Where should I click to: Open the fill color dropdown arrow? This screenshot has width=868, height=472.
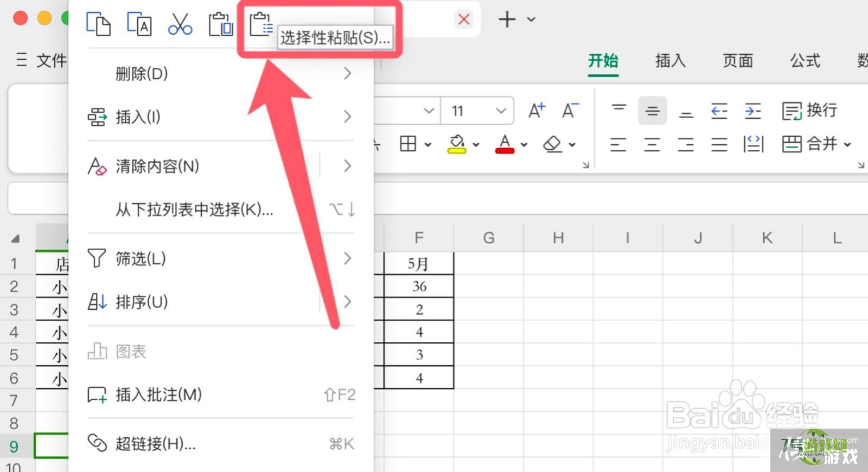point(476,144)
